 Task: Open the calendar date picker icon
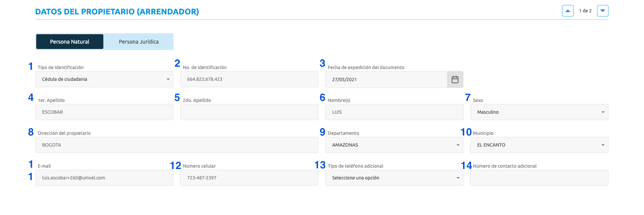coord(455,79)
